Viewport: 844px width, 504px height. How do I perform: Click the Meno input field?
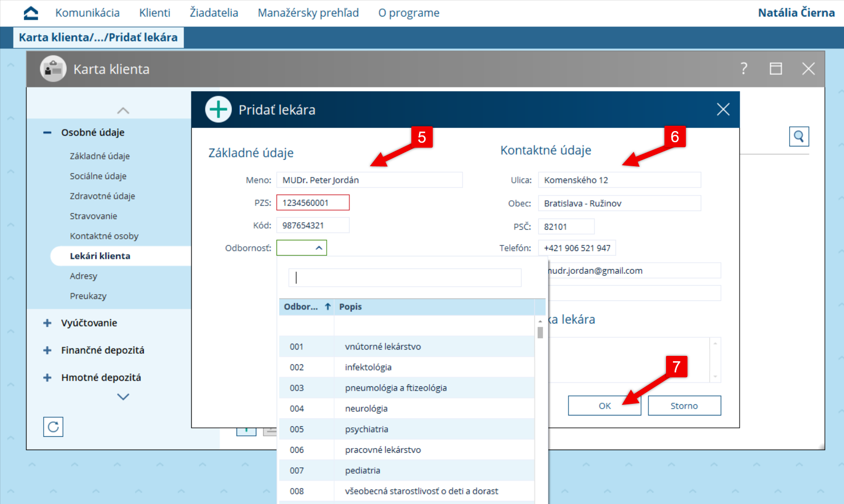[x=369, y=180]
